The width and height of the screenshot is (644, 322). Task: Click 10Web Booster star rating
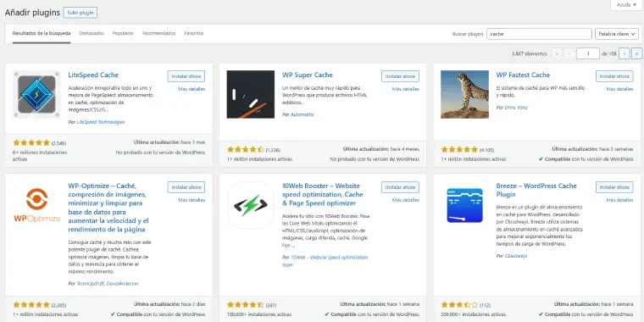pyautogui.click(x=245, y=305)
